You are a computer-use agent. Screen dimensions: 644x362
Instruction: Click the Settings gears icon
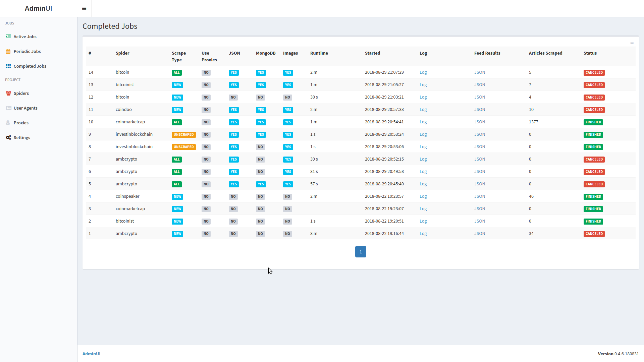[8, 137]
